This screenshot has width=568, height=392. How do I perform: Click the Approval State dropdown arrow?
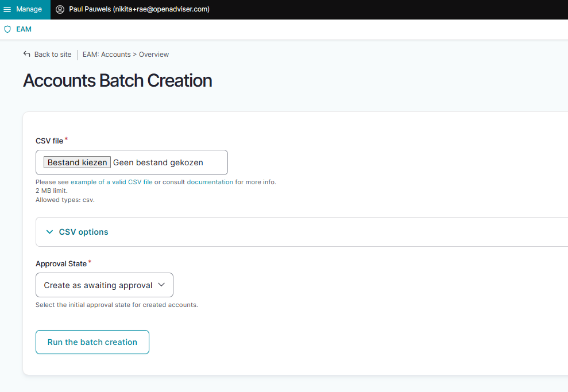(161, 285)
